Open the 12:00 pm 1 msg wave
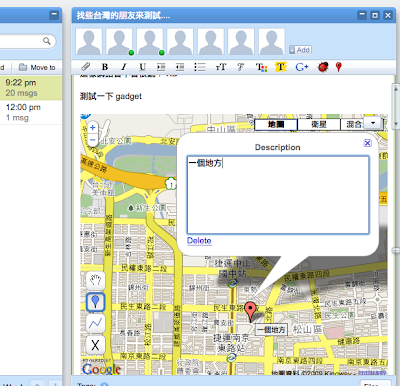This screenshot has height=386, width=400. [x=31, y=112]
